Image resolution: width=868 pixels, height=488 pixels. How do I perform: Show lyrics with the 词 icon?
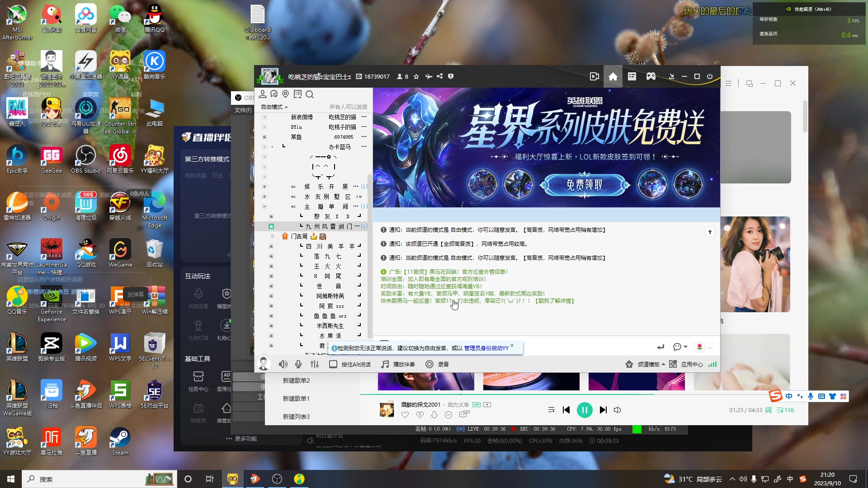tap(768, 410)
